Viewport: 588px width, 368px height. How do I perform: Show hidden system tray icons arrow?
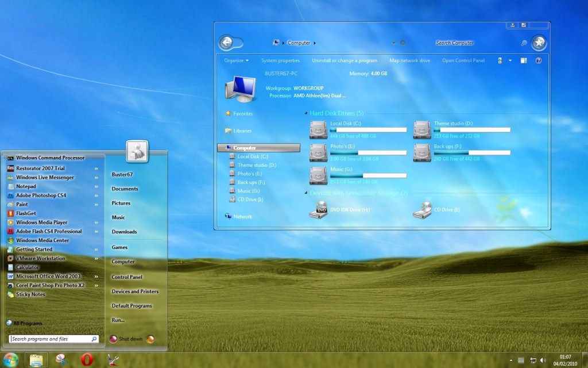point(510,361)
